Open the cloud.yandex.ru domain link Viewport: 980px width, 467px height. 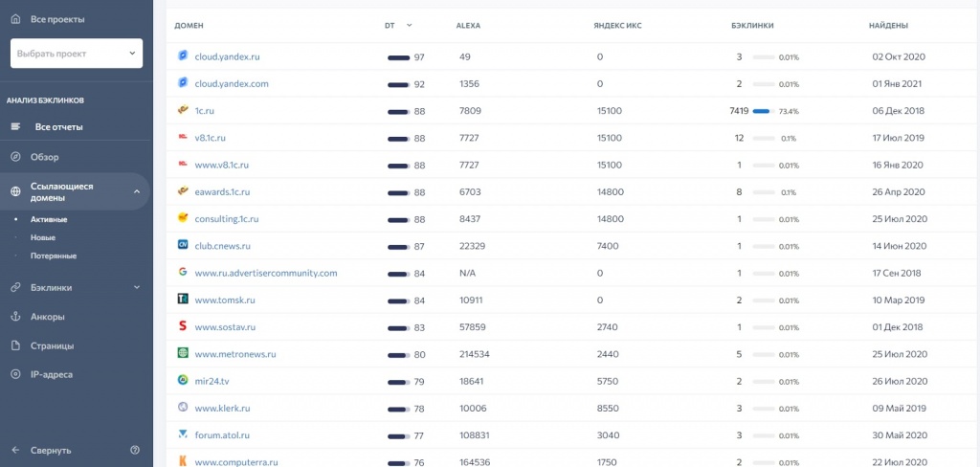tap(227, 56)
